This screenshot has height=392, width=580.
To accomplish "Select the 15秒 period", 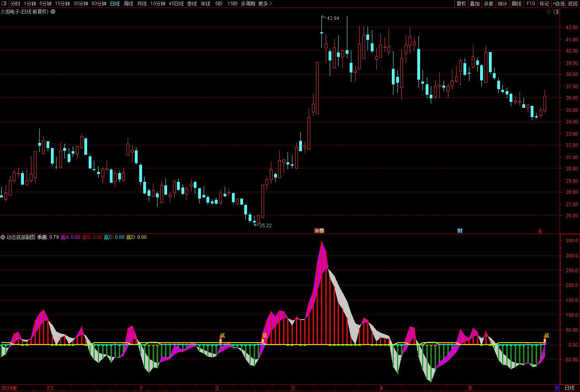I will (x=233, y=4).
